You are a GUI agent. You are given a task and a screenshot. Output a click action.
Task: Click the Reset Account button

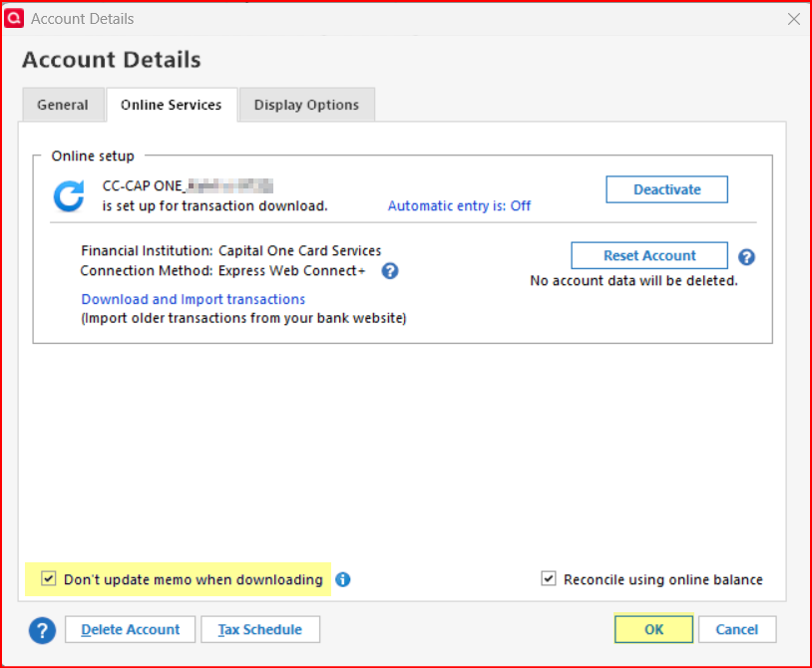(x=649, y=255)
